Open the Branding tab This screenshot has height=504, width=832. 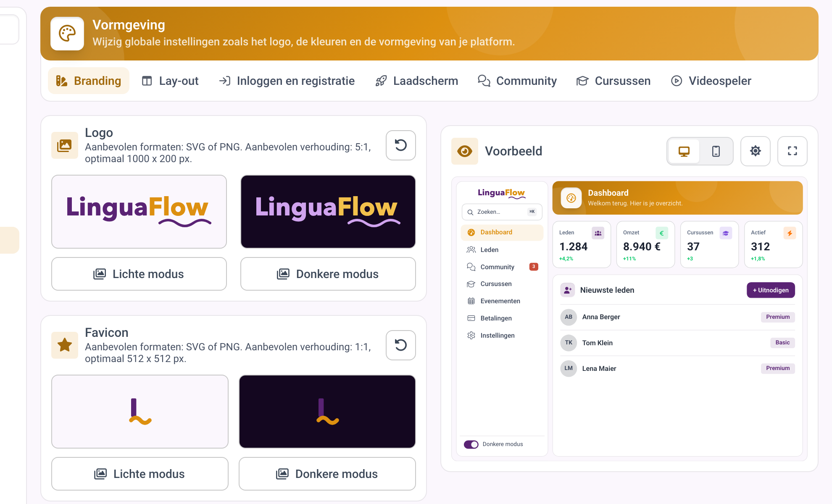[89, 81]
